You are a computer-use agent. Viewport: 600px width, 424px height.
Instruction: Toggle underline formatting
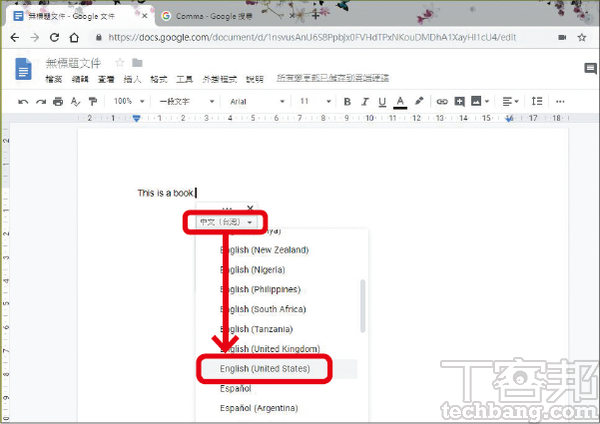[382, 102]
